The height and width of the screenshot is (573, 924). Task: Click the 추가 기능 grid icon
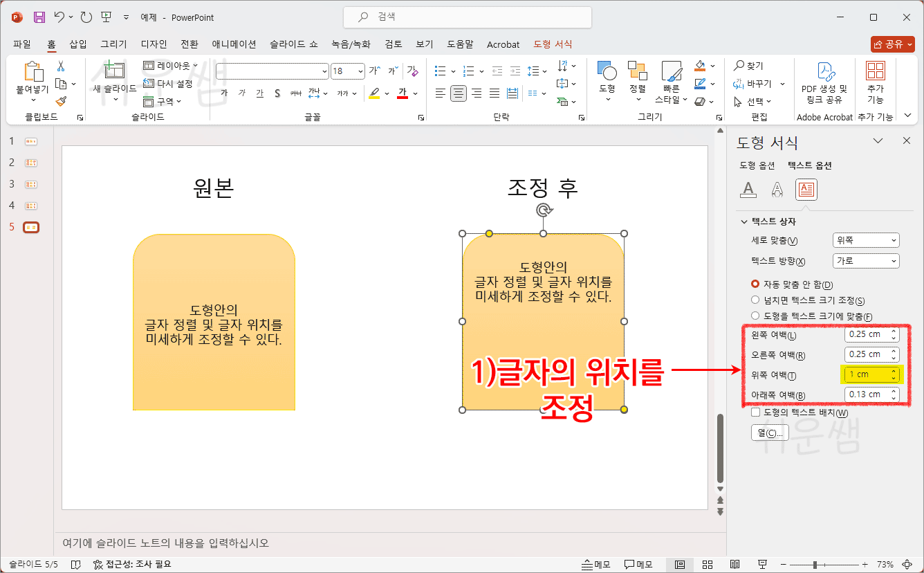[x=875, y=71]
